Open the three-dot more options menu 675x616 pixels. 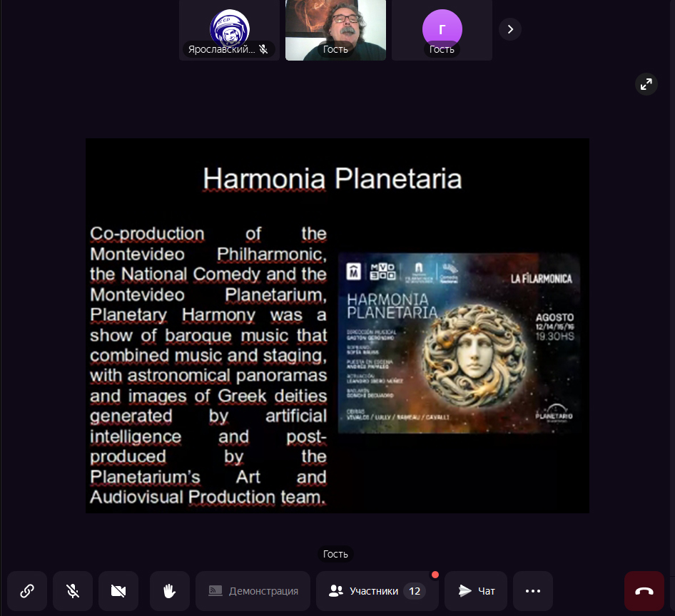[x=533, y=591]
